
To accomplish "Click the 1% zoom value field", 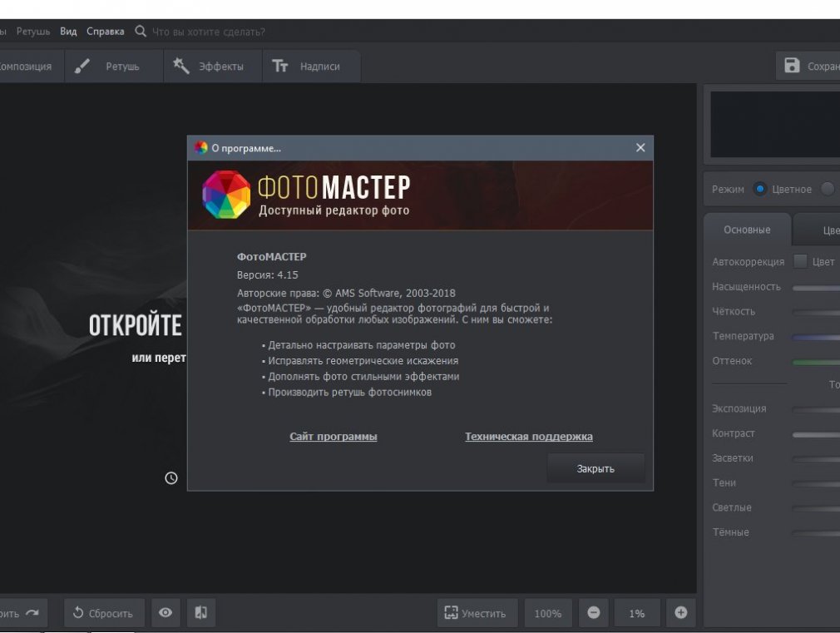I will point(636,613).
